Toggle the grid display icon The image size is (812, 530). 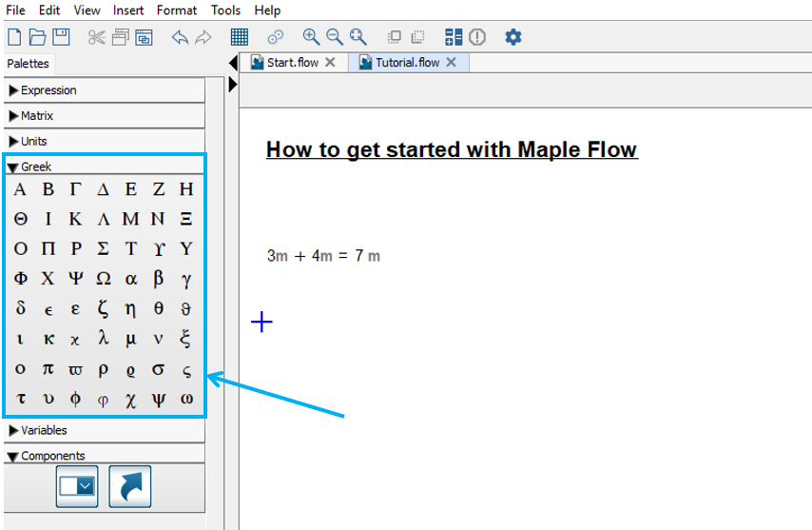[240, 37]
